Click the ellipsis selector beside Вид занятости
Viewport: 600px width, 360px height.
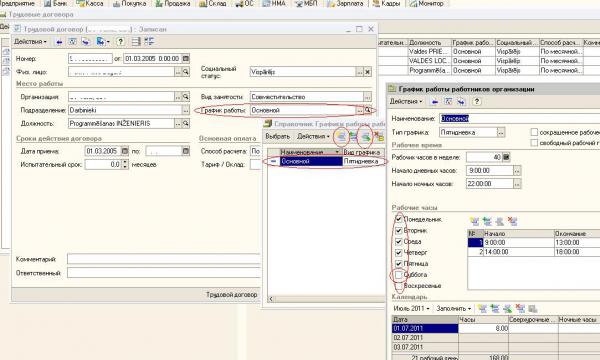(367, 97)
